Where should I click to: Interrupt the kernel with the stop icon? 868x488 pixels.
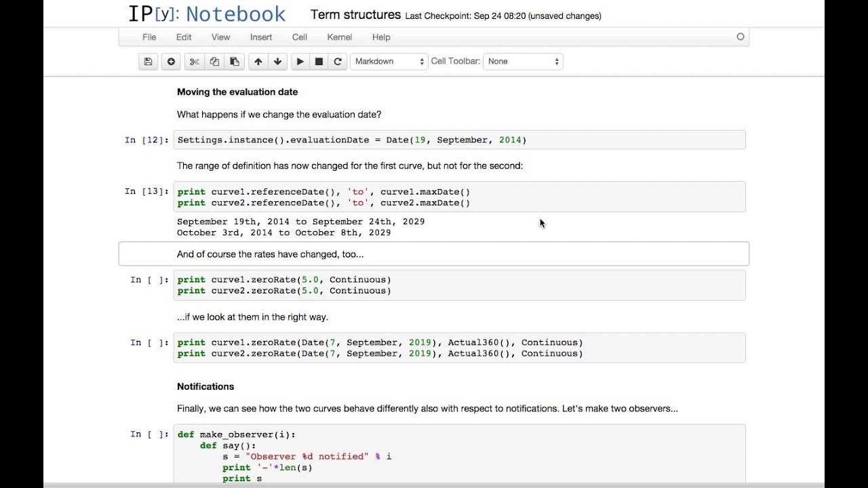click(x=319, y=62)
